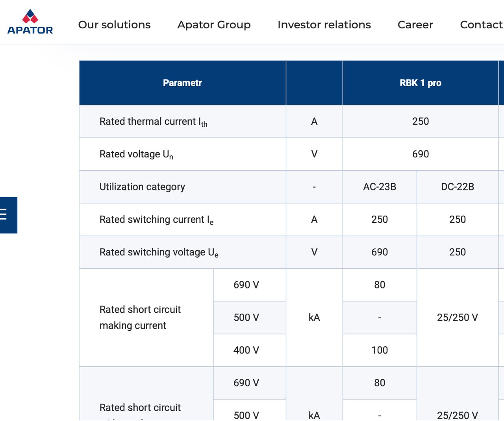
Task: Click the AC-23B cell
Action: (x=380, y=187)
